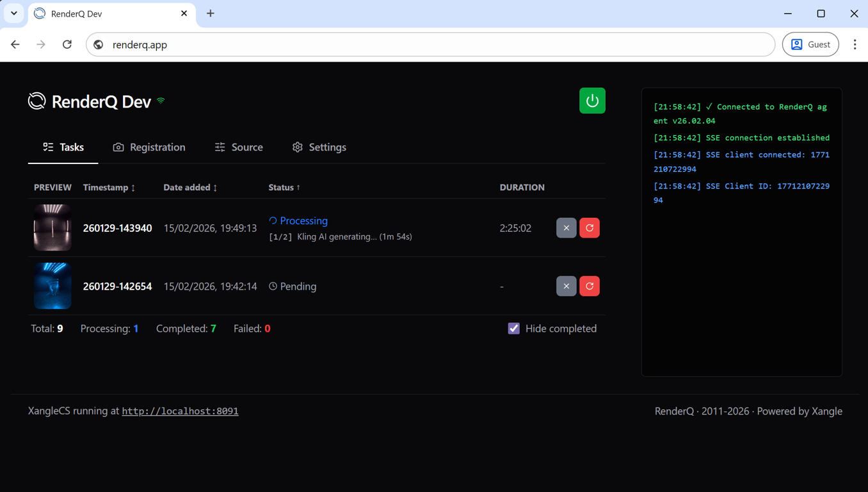
Task: Click the Completed: 7 counter
Action: pyautogui.click(x=186, y=329)
